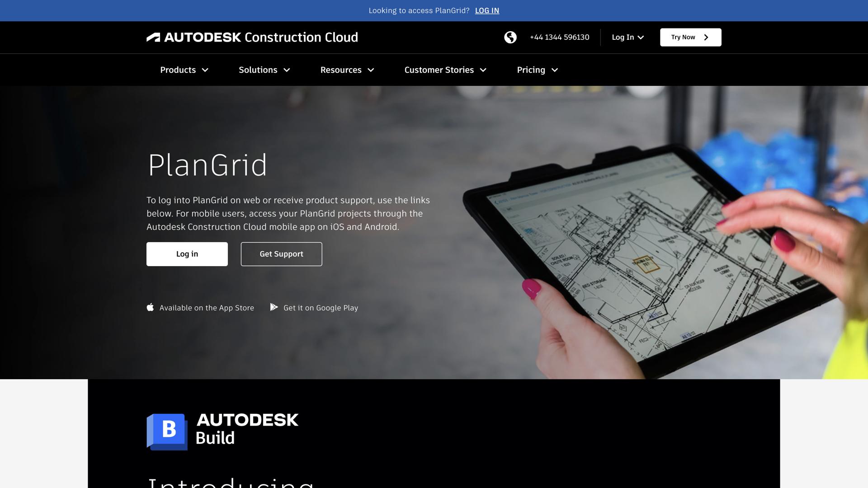Click the Autodesk Build B logo icon
This screenshot has width=868, height=488.
pyautogui.click(x=167, y=432)
